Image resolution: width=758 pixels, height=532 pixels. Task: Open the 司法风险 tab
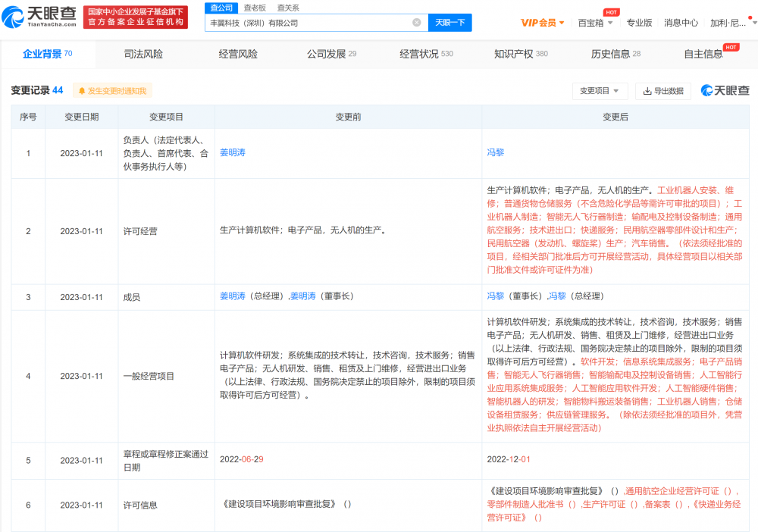[x=143, y=54]
